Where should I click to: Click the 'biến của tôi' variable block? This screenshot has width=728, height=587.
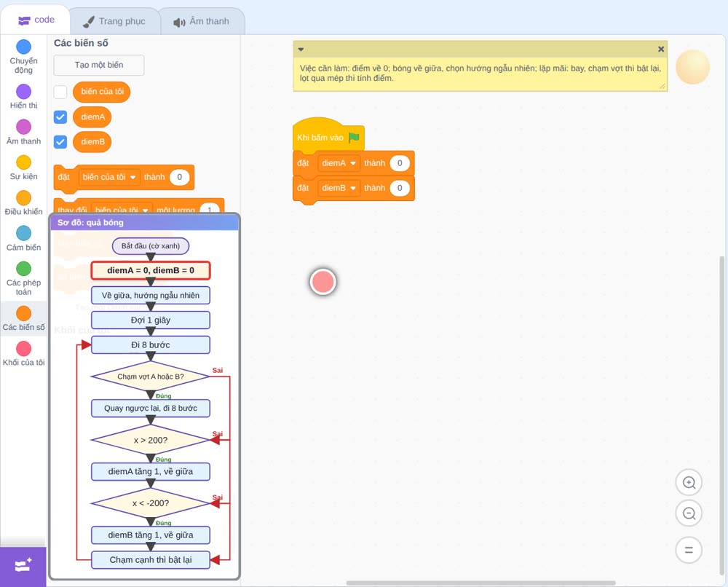102,92
